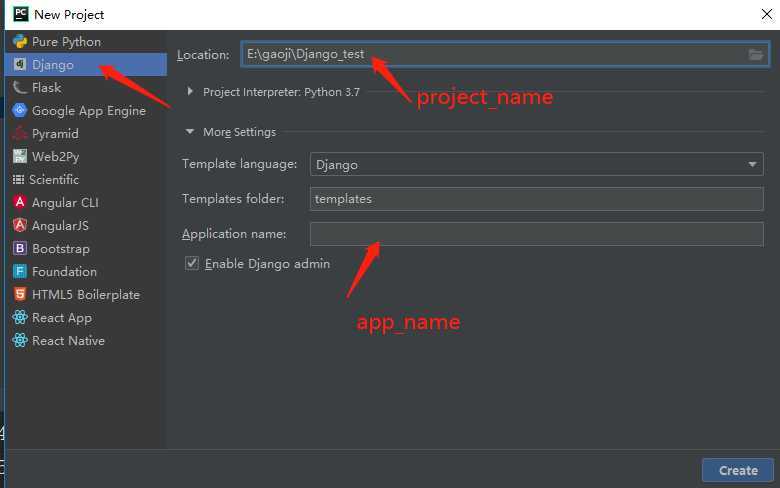Click the Angular CLI red icon

20,202
